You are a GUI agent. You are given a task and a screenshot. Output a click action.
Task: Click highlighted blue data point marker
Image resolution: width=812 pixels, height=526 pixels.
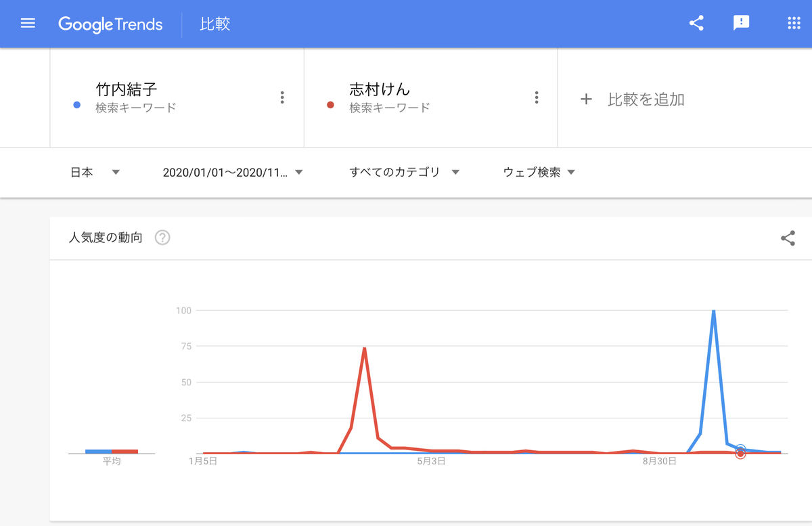pos(740,449)
